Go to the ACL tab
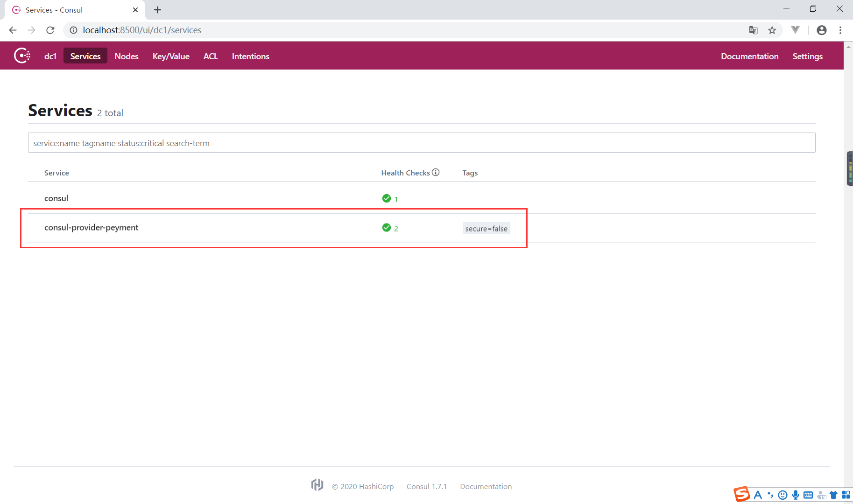The height and width of the screenshot is (504, 853). [x=211, y=56]
